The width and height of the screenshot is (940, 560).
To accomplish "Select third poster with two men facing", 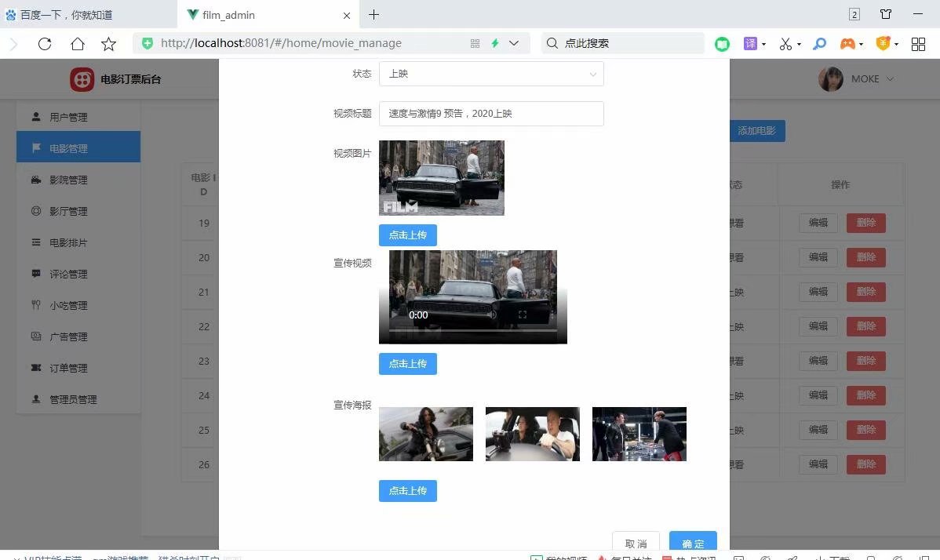I will tap(639, 435).
